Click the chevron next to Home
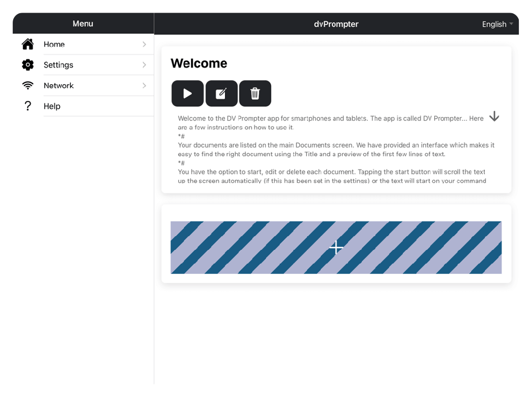 point(144,44)
